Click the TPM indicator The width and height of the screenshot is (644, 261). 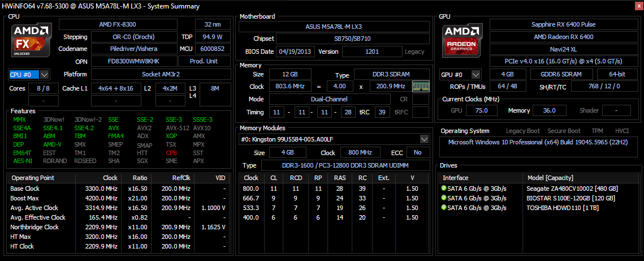[x=598, y=131]
